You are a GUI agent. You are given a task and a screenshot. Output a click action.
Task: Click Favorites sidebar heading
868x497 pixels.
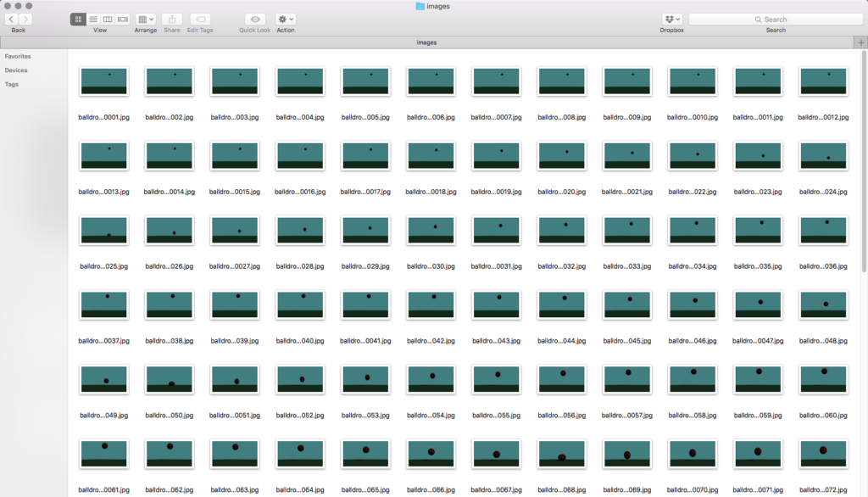coord(18,57)
